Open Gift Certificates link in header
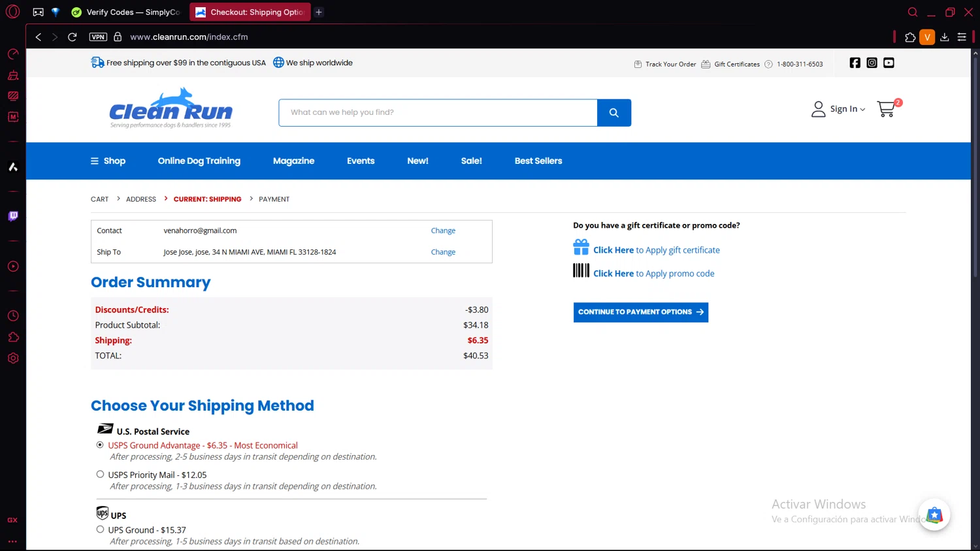Image resolution: width=980 pixels, height=551 pixels. coord(730,64)
